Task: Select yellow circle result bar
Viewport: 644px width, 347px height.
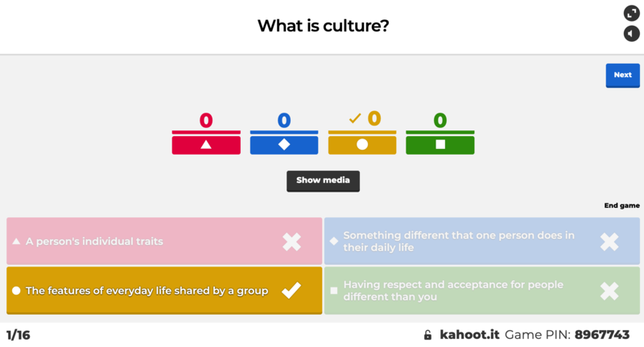Action: coord(362,145)
